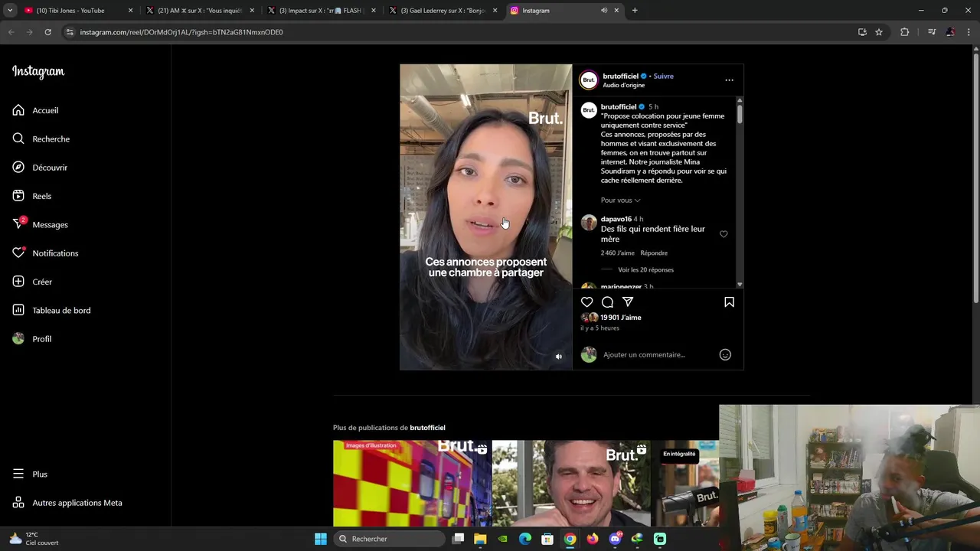
Task: Open the tab search dropdown arrow
Action: tap(9, 11)
